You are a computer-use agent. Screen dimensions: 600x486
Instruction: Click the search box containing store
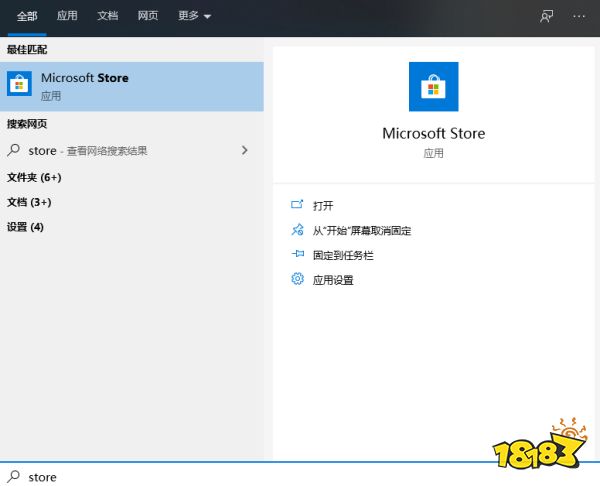(300, 477)
